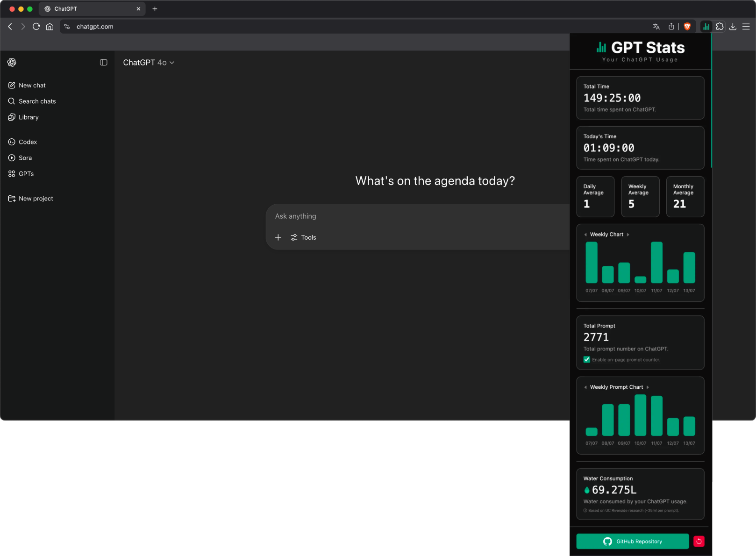Click the browser home icon
The image size is (756, 556).
tap(50, 27)
